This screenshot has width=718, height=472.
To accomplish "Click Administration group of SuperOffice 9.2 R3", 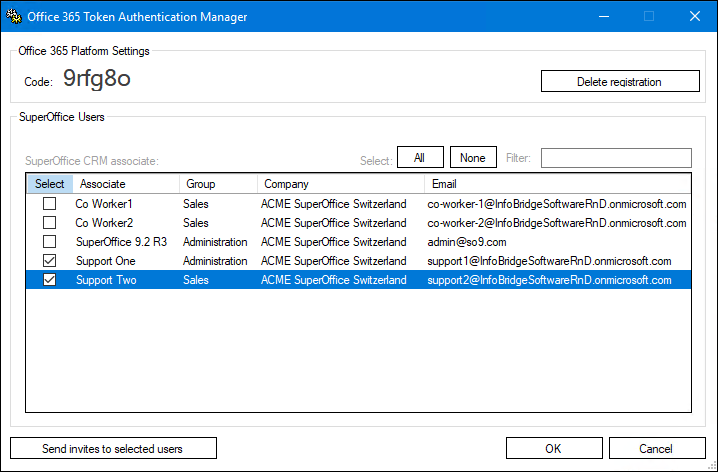I will (x=215, y=242).
